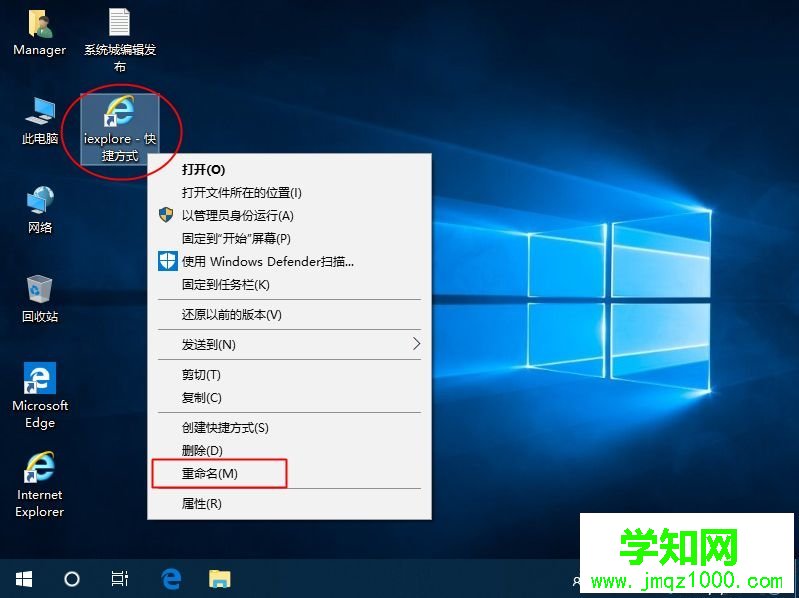Select the 此电脑 desktop icon

(x=40, y=121)
